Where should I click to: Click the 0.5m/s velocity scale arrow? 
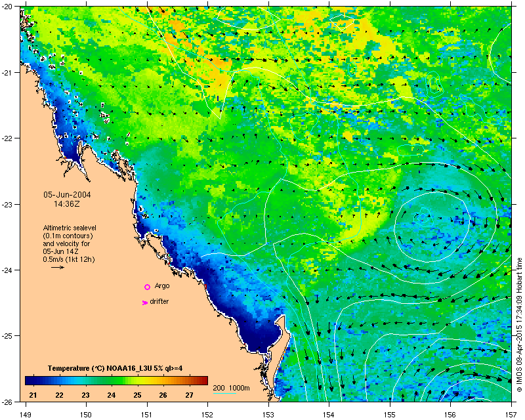(58, 267)
